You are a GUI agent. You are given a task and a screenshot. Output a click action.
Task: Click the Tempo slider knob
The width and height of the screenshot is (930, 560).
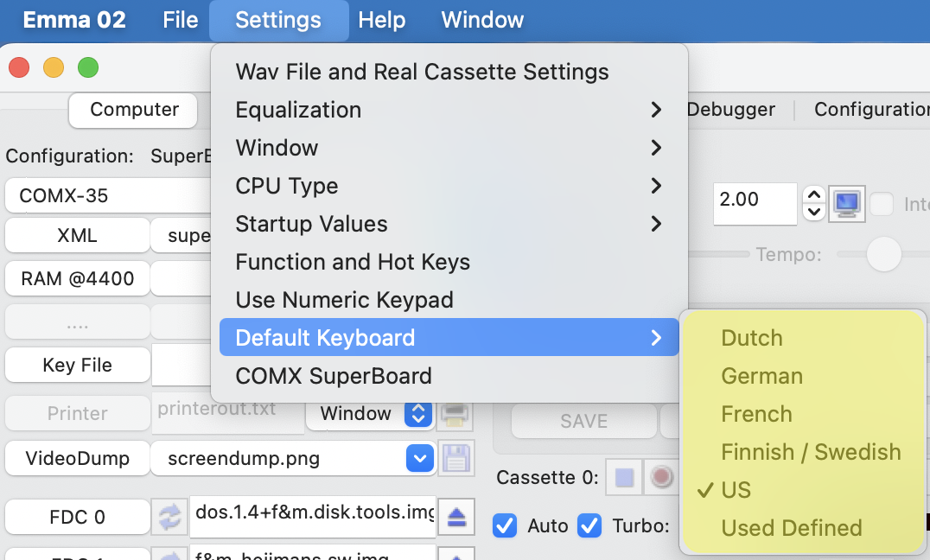[x=883, y=255]
